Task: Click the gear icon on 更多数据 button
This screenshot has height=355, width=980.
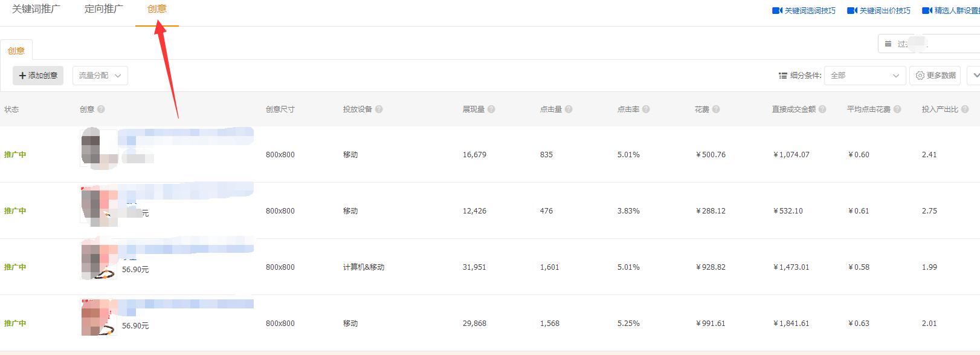Action: coord(920,75)
